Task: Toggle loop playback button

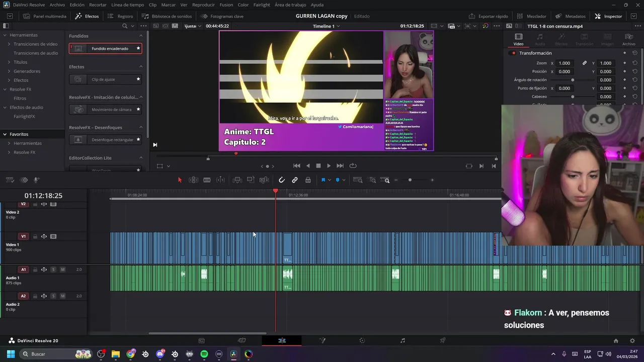Action: coord(353,166)
